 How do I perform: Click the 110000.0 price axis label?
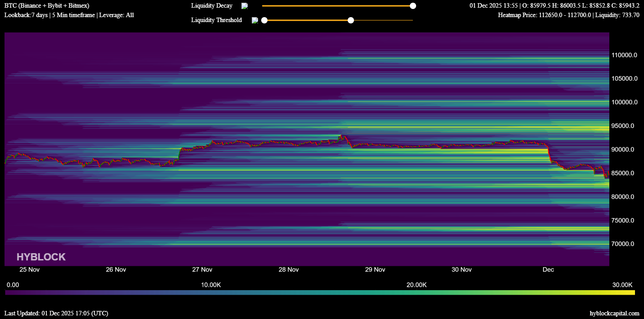point(624,55)
